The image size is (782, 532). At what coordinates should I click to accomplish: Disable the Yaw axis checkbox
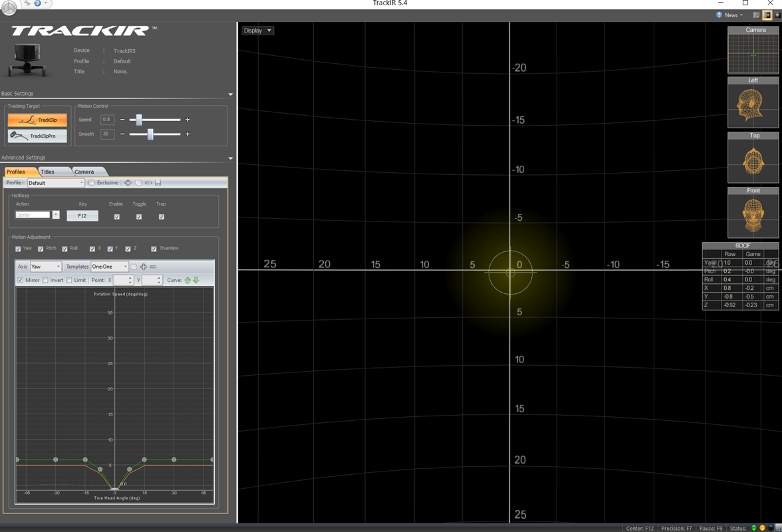(18, 249)
